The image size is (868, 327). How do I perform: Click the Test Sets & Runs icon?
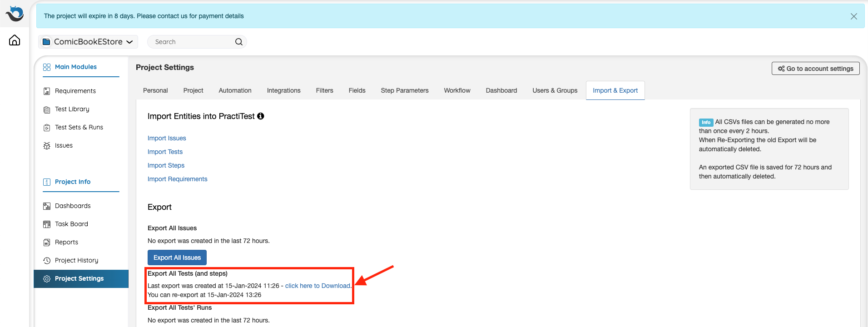[47, 128]
